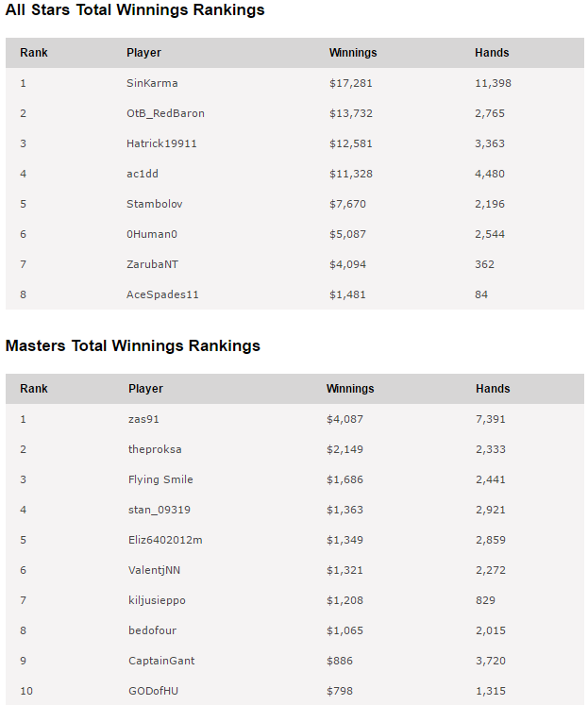Select zas91 in Masters rankings
Screen dimensions: 588x705
tap(143, 419)
